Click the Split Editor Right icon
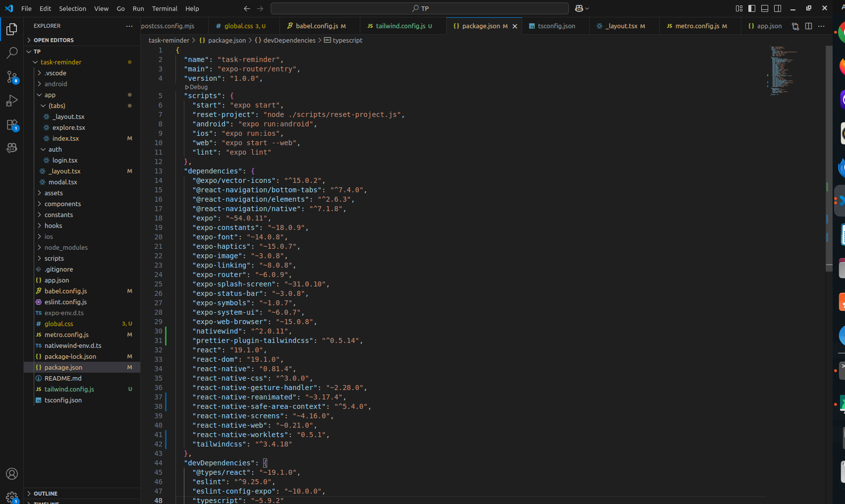845x504 pixels. pos(808,26)
